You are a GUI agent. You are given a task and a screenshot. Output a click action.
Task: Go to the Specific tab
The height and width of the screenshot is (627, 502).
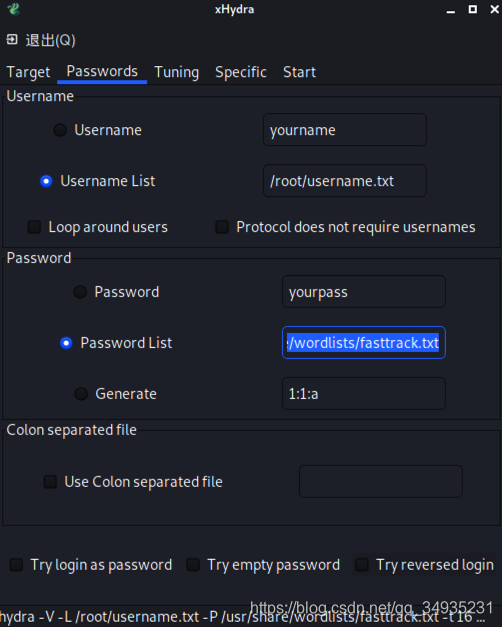click(241, 72)
